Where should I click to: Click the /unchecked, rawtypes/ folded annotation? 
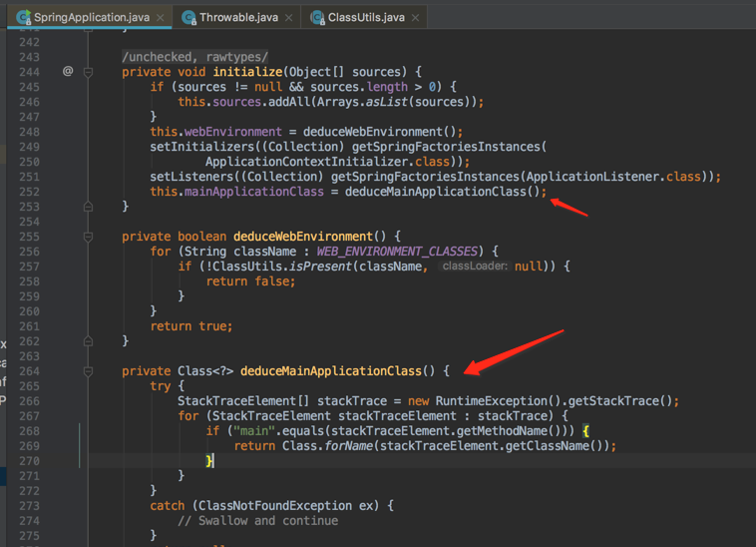coord(194,57)
